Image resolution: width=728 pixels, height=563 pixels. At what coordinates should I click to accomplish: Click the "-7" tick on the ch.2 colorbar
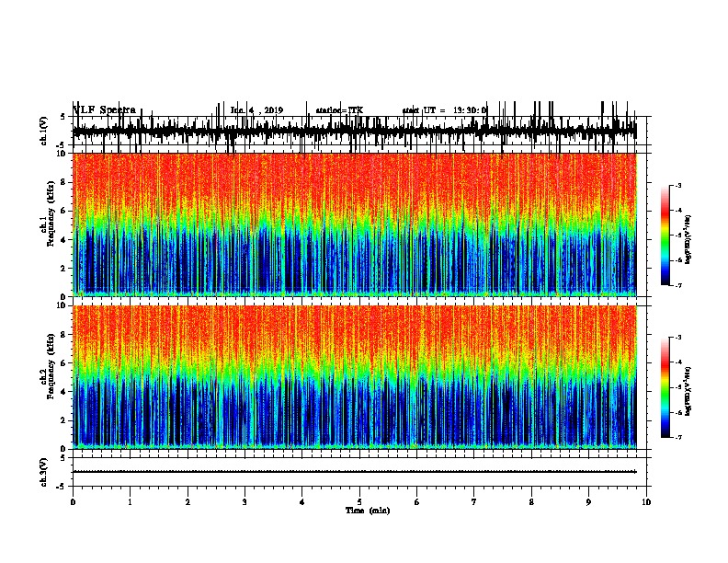[678, 438]
